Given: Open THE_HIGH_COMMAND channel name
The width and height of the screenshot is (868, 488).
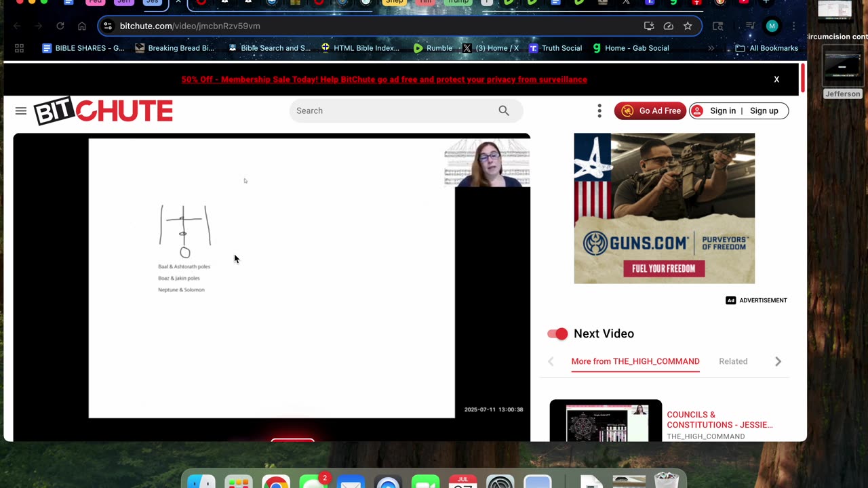Looking at the screenshot, I should click(x=705, y=436).
